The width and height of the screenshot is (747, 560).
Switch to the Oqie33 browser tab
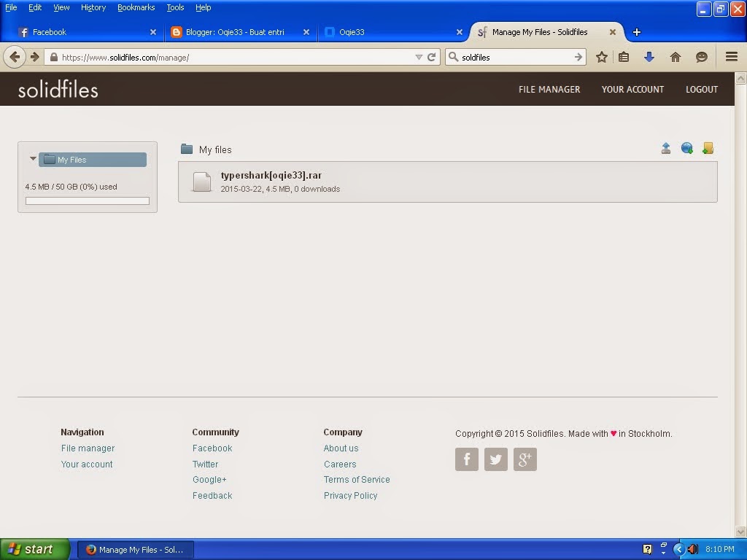click(x=394, y=32)
